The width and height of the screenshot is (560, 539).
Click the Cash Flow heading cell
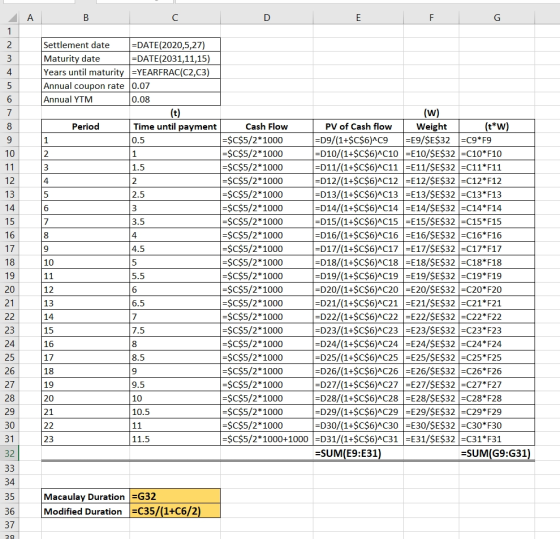tap(267, 126)
